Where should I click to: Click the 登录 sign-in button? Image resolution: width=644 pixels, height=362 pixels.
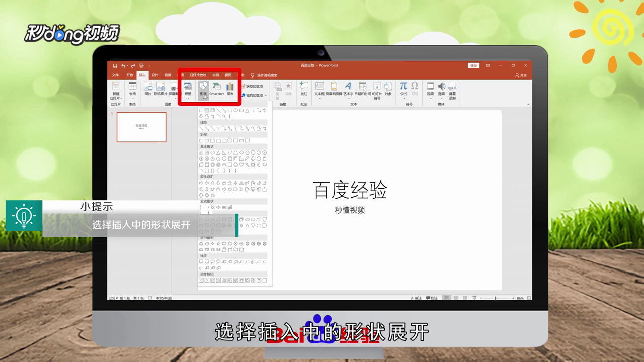[x=473, y=66]
